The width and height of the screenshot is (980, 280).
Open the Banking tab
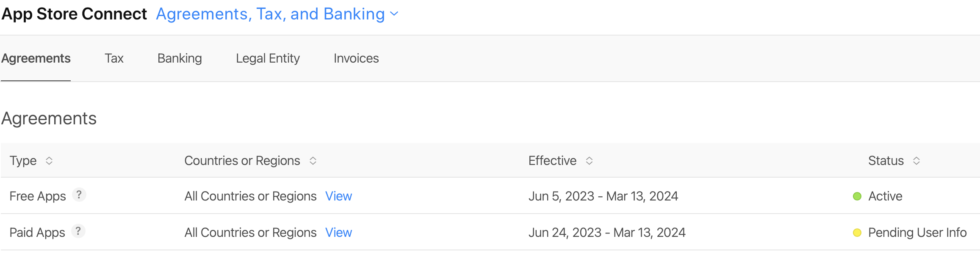coord(180,58)
